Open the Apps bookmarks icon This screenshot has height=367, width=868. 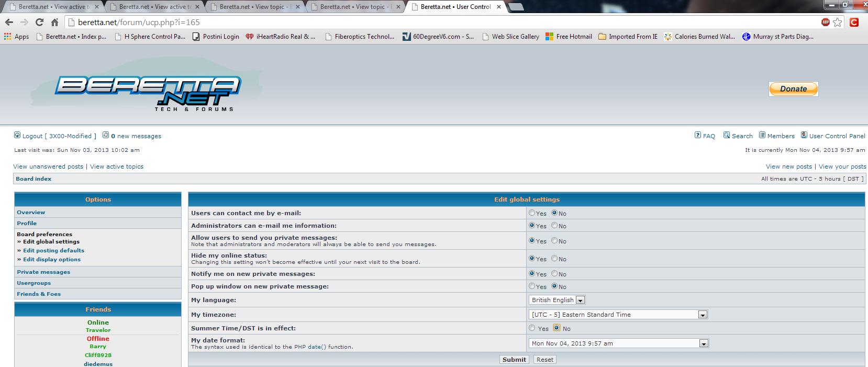coord(8,37)
